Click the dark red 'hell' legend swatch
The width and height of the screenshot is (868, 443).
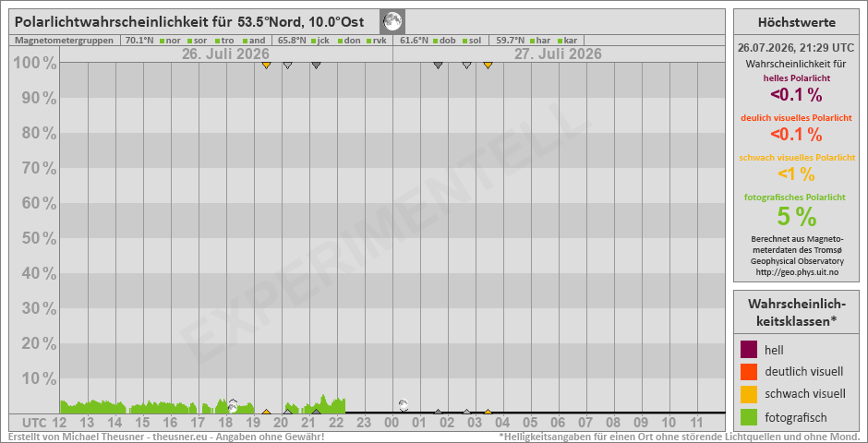[x=748, y=350]
